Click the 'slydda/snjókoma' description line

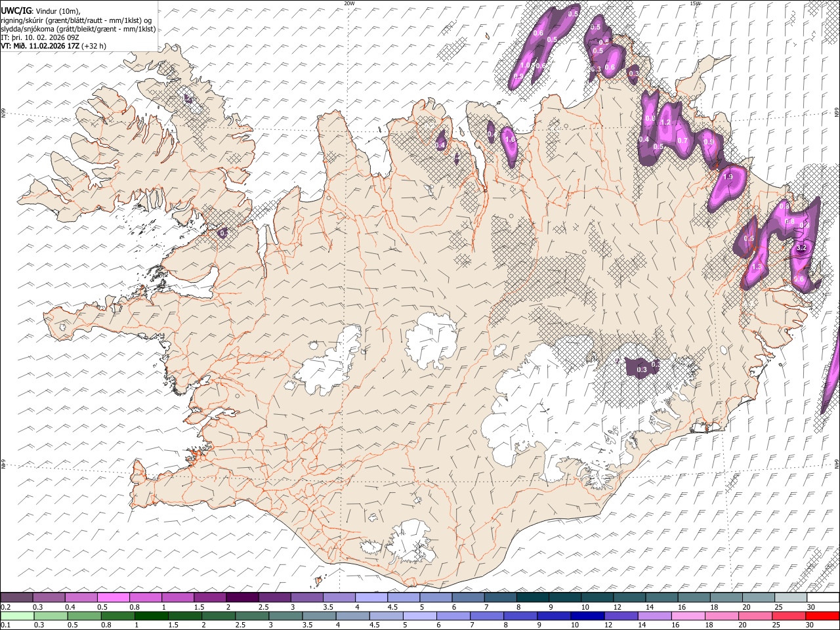pos(78,29)
